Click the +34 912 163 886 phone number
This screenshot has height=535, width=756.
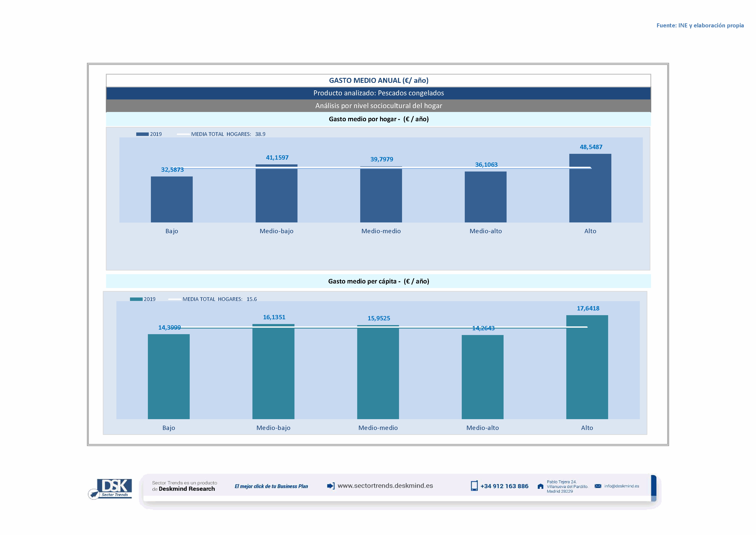pos(504,486)
